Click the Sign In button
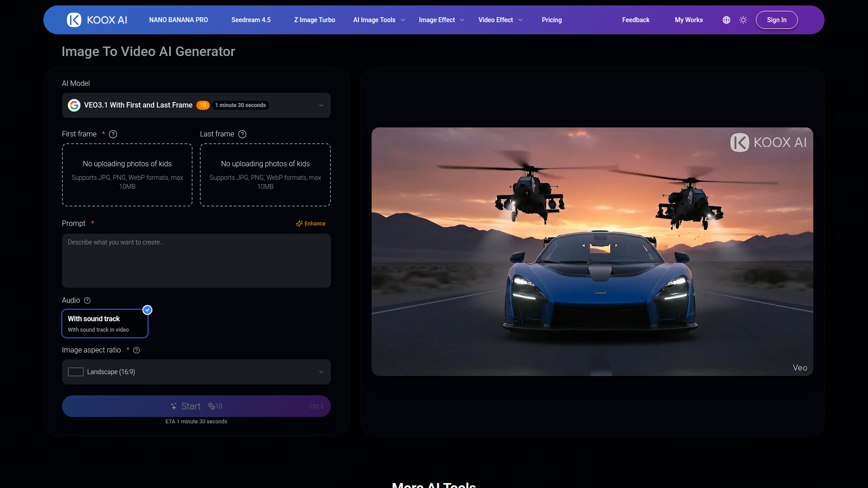 776,20
